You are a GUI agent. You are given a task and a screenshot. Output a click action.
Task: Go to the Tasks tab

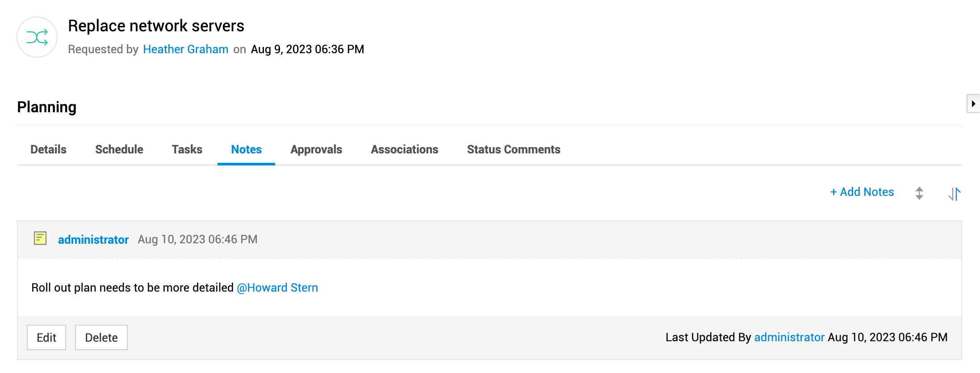(x=187, y=149)
